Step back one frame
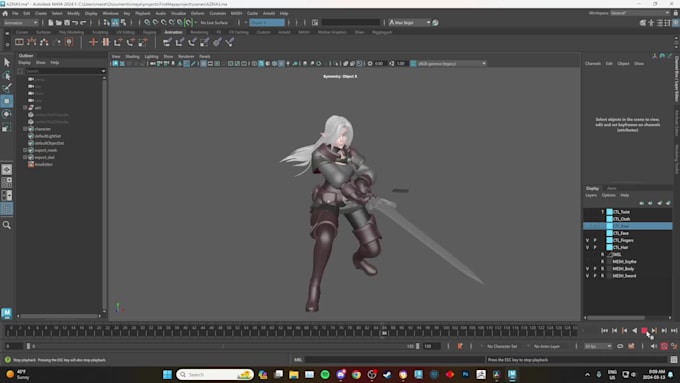This screenshot has width=680, height=383. 615,331
